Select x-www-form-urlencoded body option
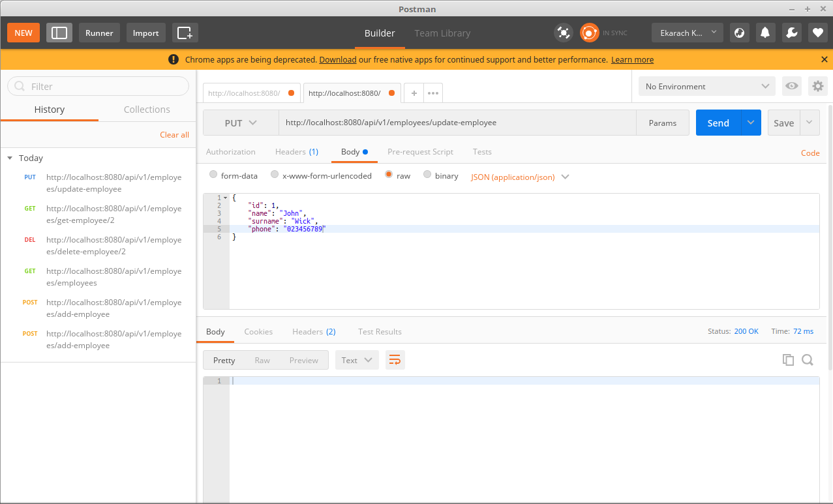Image resolution: width=833 pixels, height=504 pixels. coord(275,175)
